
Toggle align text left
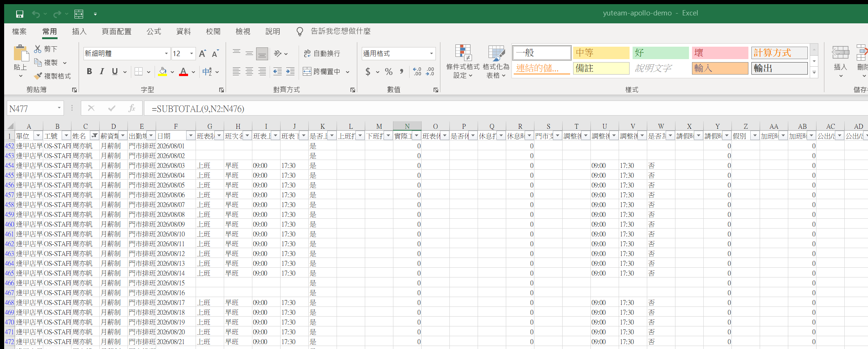[236, 72]
